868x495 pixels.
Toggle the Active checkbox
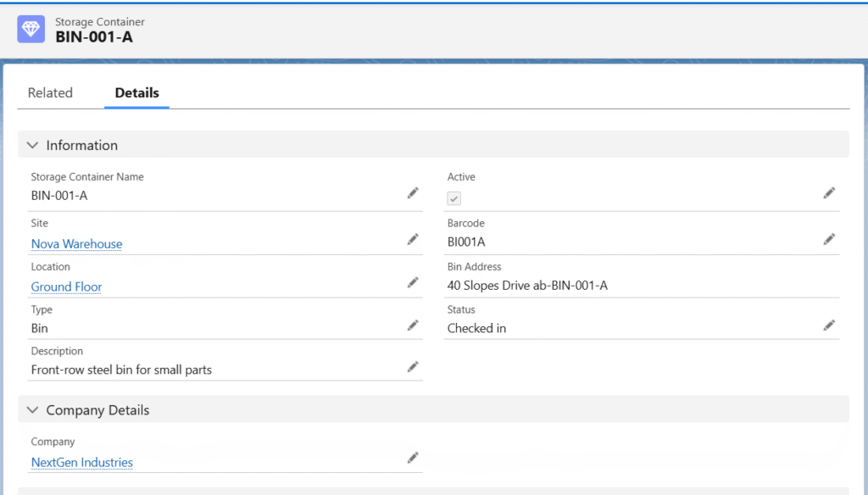click(x=454, y=198)
